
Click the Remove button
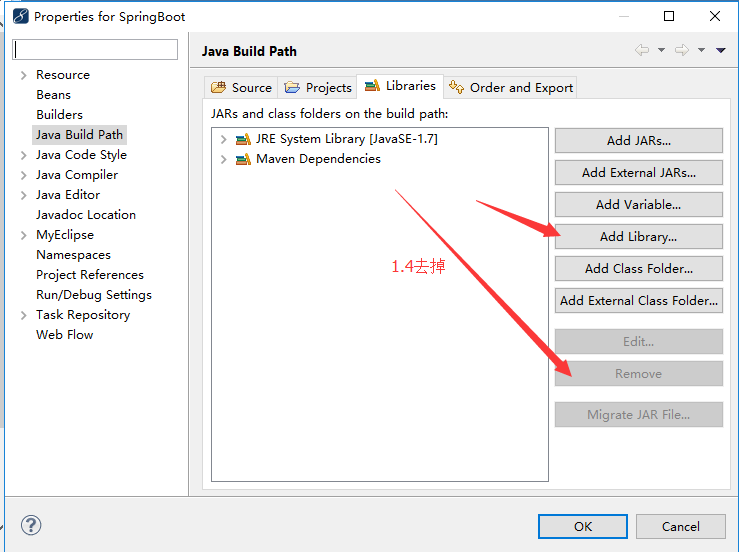[639, 374]
